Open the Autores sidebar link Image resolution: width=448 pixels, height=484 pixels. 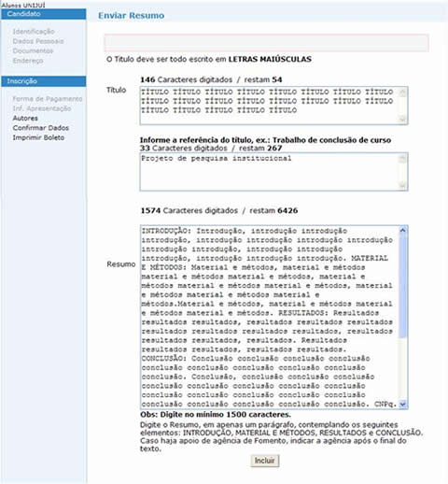[25, 118]
